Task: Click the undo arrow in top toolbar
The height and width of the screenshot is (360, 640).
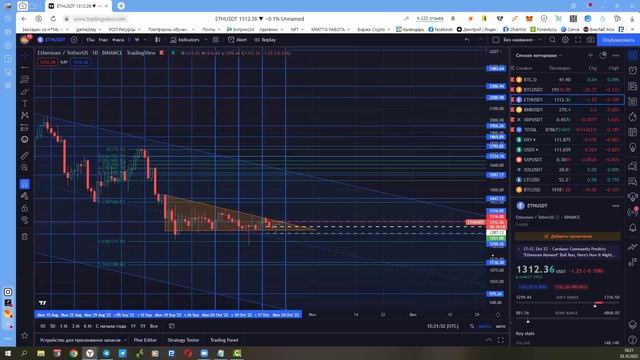Action: (467, 40)
